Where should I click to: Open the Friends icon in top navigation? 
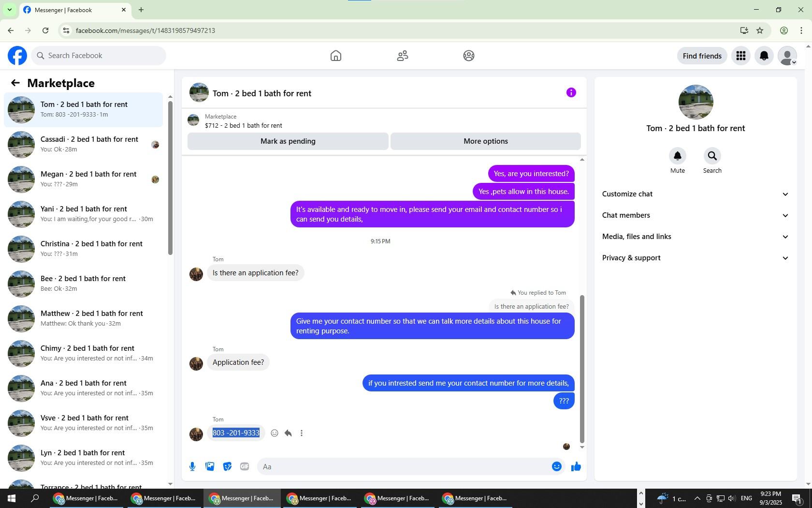(x=403, y=56)
